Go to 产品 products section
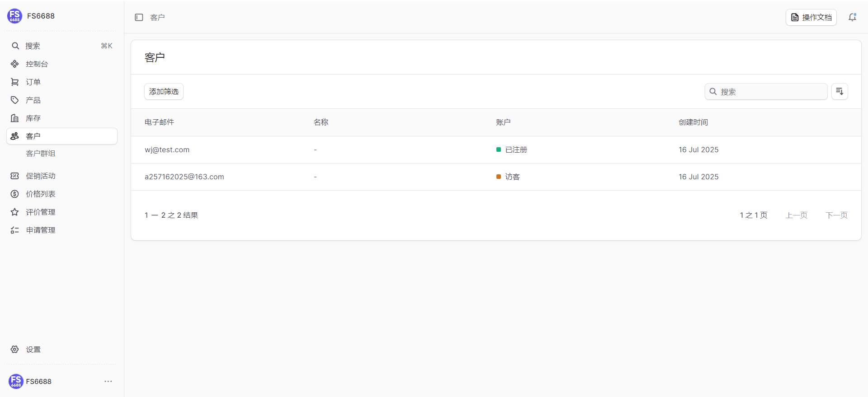 33,100
